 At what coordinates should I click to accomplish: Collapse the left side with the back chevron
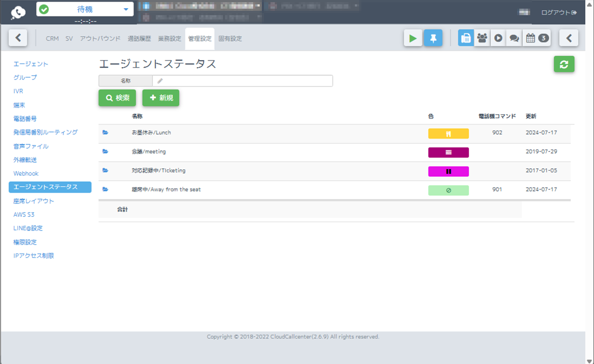tap(18, 38)
